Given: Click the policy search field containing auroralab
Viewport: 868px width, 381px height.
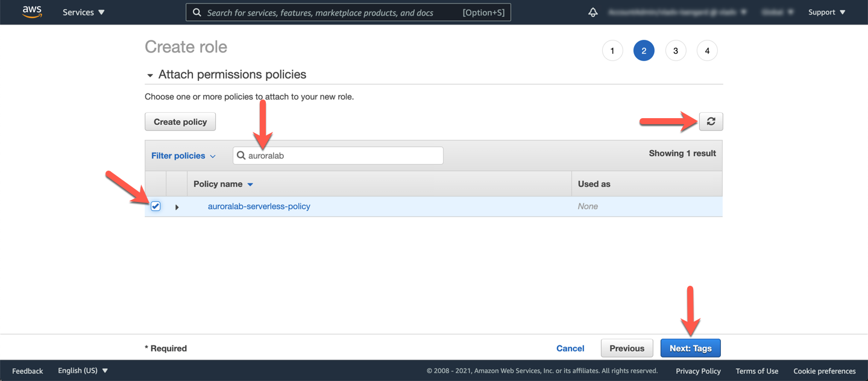Looking at the screenshot, I should [342, 156].
